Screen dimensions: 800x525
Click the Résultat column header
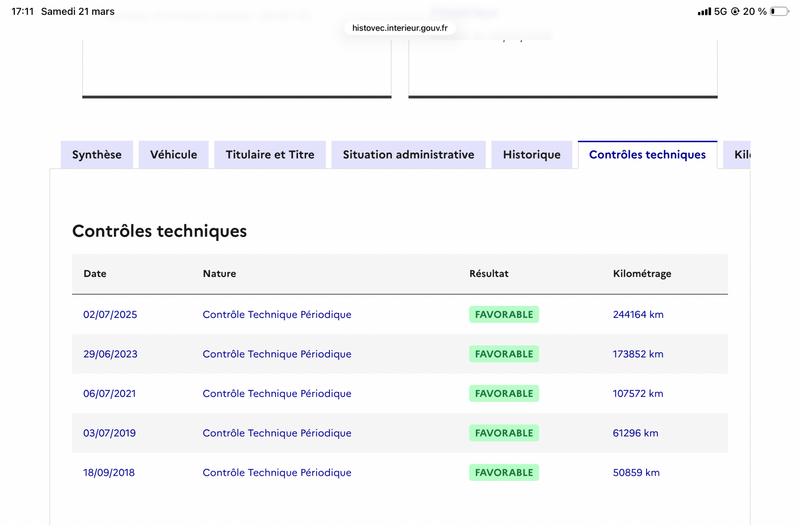click(489, 274)
